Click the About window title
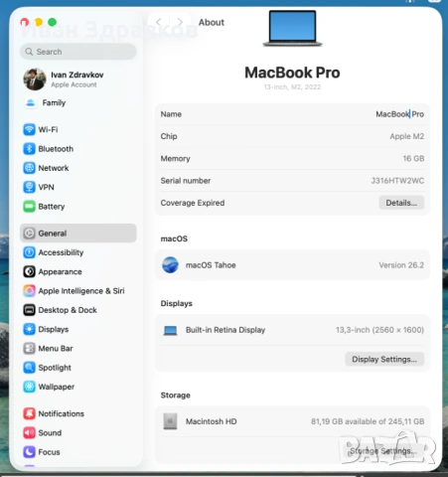Screen dimensions: 448x477 point(212,22)
